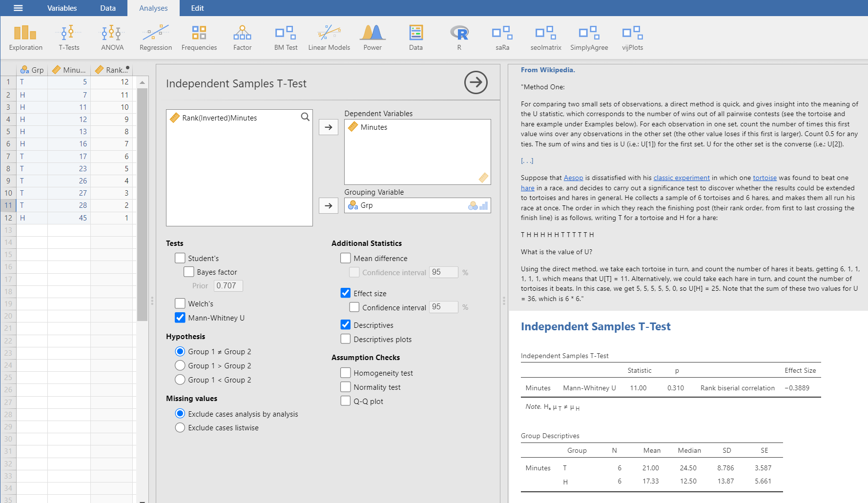Open the Linear Models module
The height and width of the screenshot is (503, 868).
(329, 38)
